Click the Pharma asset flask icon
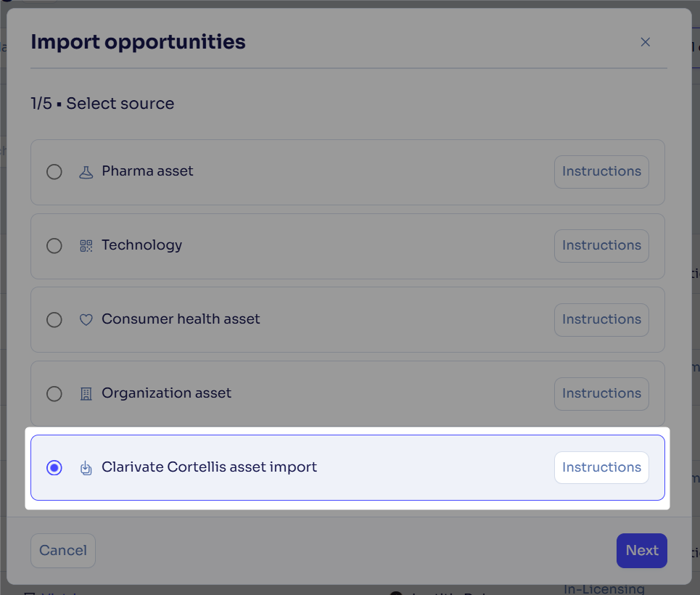Screen dimensions: 700x595 86,172
